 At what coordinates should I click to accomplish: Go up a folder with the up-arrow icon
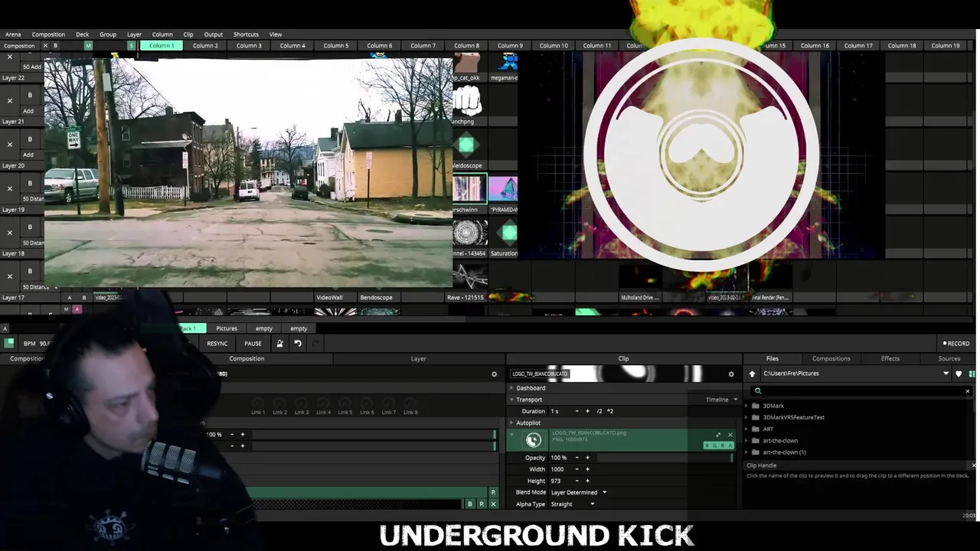point(752,373)
